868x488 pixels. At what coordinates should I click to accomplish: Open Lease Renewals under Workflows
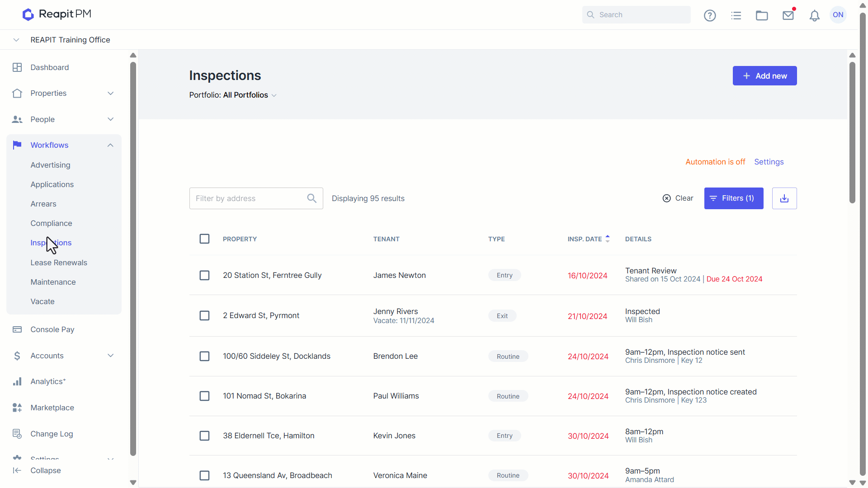[59, 263]
